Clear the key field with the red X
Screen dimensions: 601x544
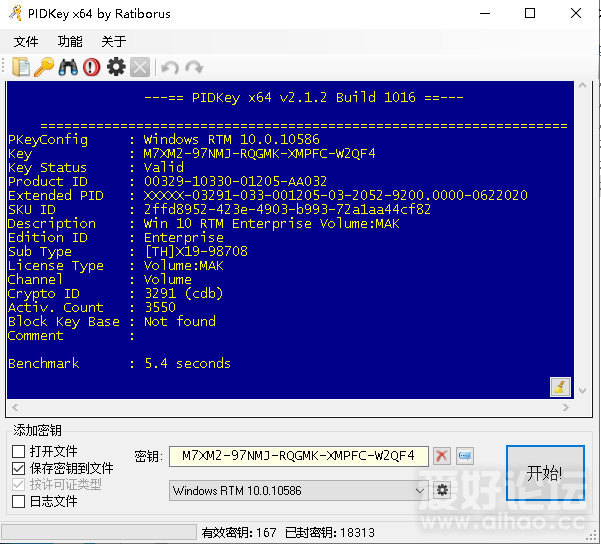(442, 456)
